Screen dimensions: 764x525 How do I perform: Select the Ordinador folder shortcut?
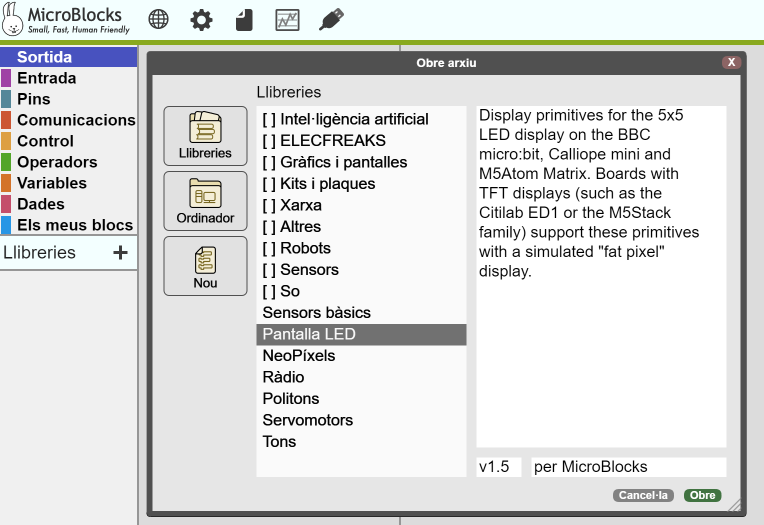click(205, 201)
